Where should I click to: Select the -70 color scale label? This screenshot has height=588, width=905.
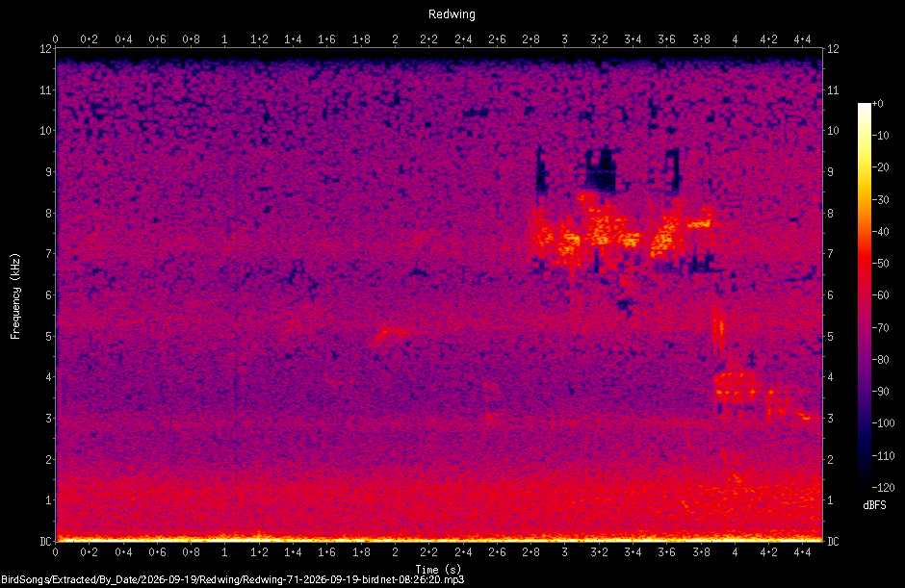point(880,327)
